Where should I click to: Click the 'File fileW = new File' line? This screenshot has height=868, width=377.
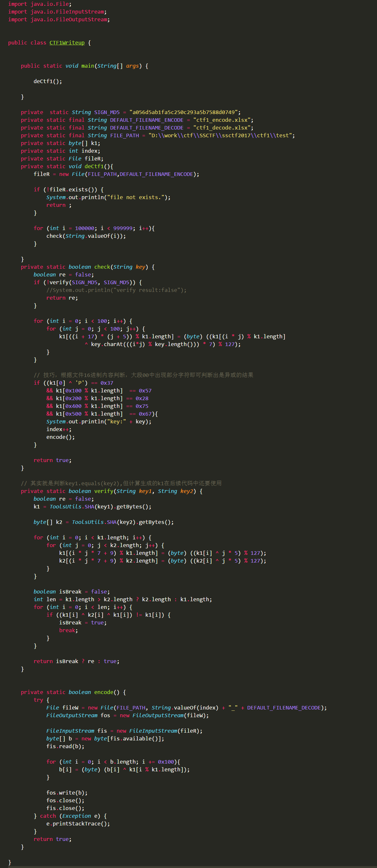(186, 708)
